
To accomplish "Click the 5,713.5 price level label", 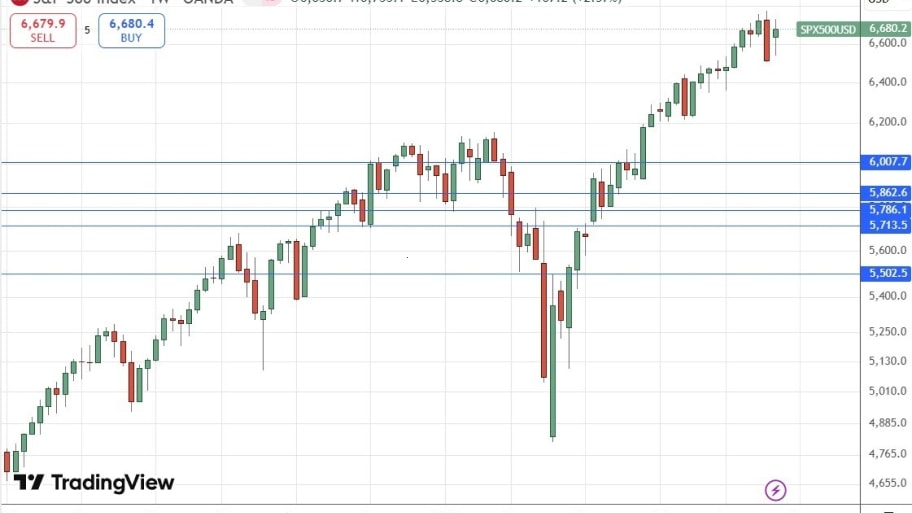I will (x=889, y=226).
